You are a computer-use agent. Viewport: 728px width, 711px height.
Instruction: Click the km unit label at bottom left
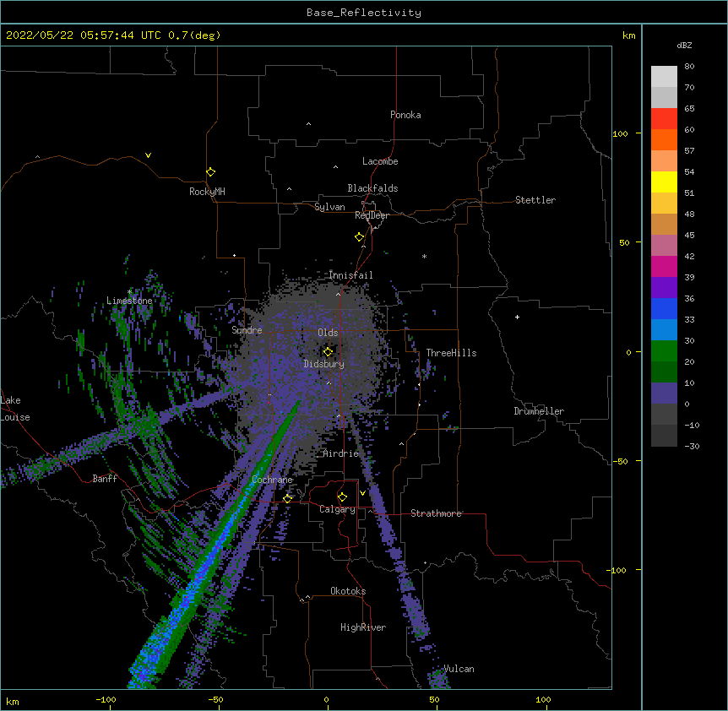13,702
